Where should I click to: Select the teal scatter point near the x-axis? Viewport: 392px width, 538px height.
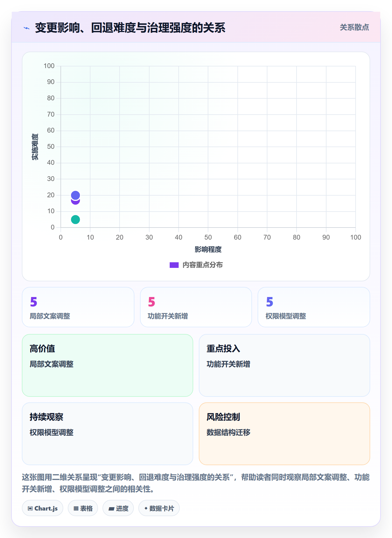[75, 219]
